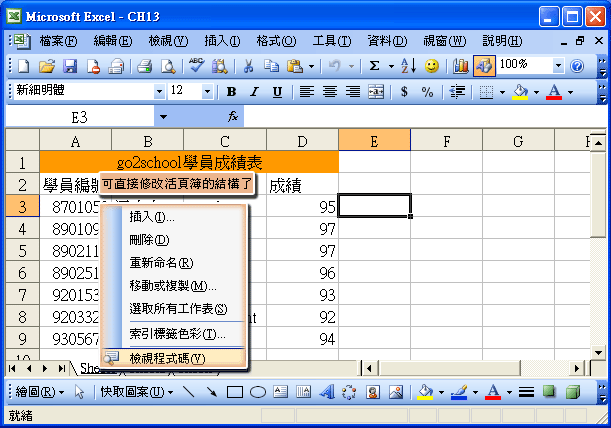Viewport: 611px width, 428px height.
Task: Click the Merge and Center icon
Action: [x=376, y=91]
